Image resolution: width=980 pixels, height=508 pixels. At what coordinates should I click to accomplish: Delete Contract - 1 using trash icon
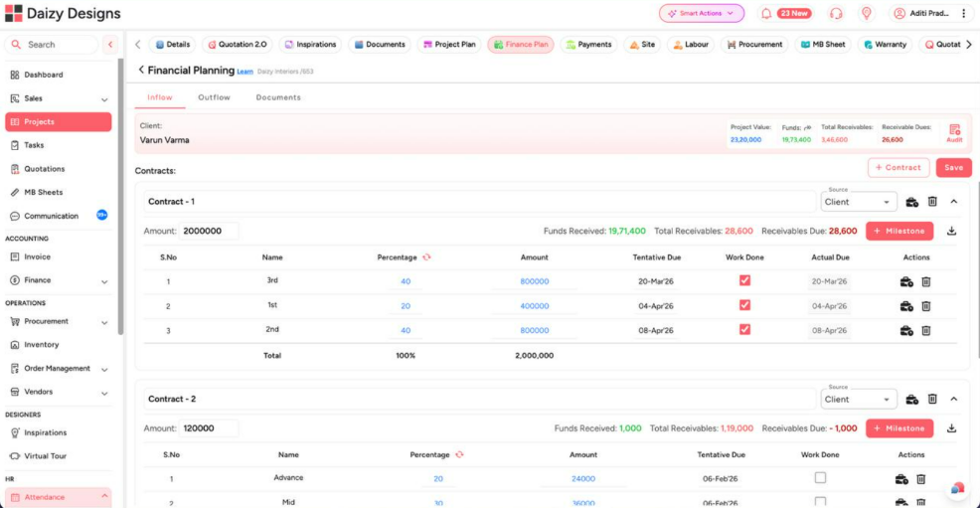932,202
